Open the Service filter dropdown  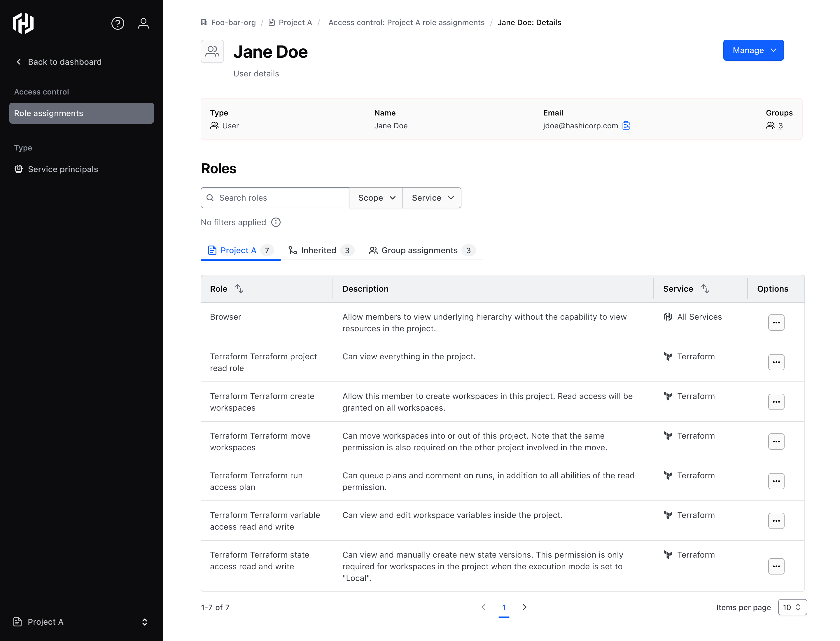pos(432,198)
